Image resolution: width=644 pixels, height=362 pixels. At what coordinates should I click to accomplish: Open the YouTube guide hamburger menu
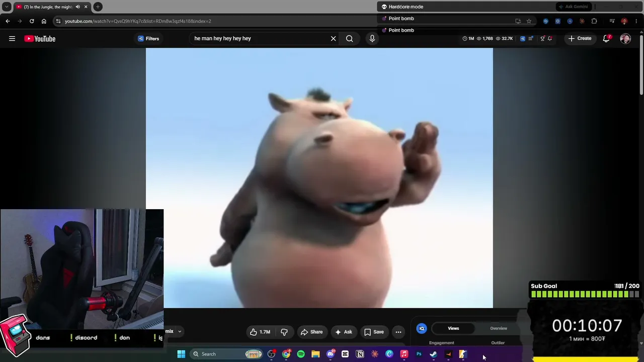(12, 38)
